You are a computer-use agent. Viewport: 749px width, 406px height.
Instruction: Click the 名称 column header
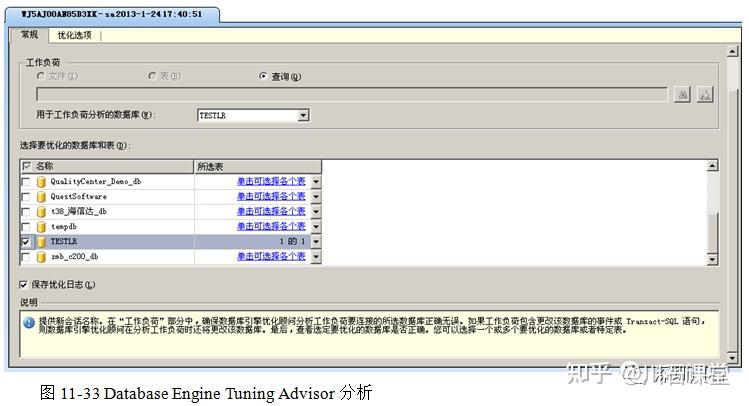point(107,166)
